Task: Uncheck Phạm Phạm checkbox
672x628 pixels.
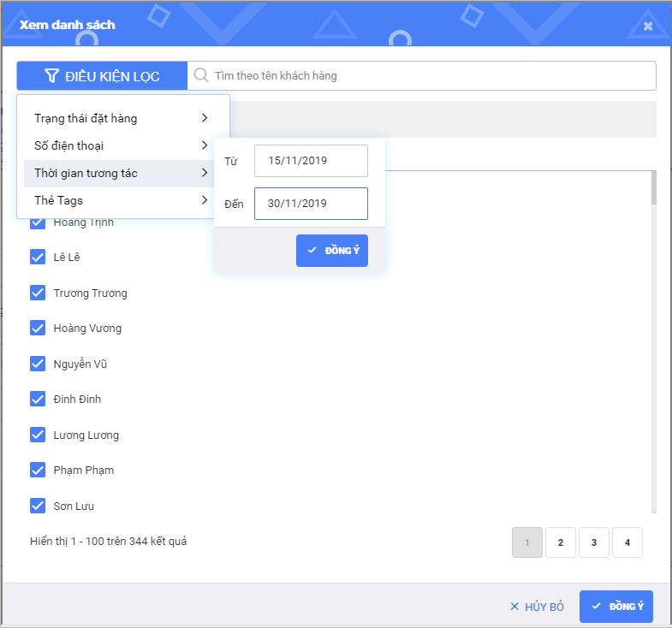Action: pyautogui.click(x=38, y=470)
